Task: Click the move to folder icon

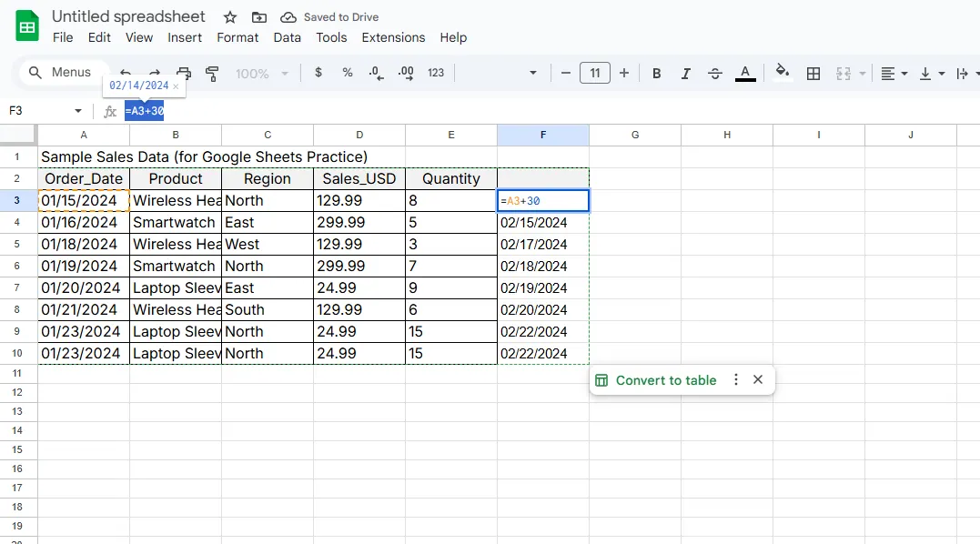Action: coord(259,17)
